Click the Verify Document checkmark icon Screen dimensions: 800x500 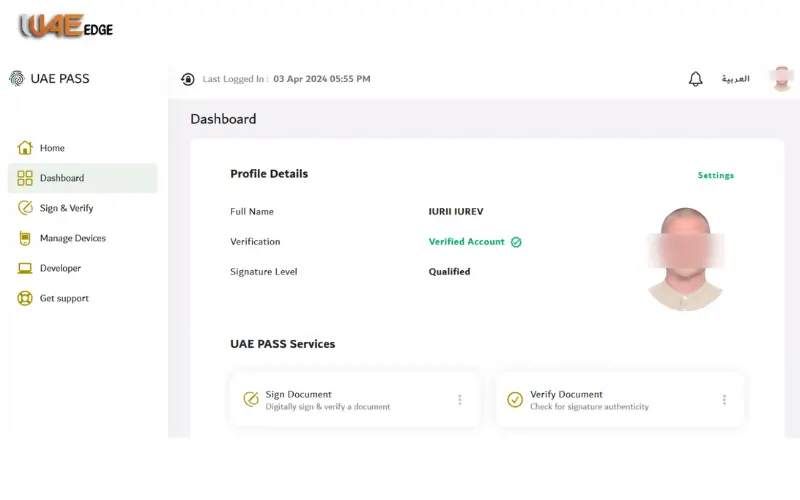515,399
